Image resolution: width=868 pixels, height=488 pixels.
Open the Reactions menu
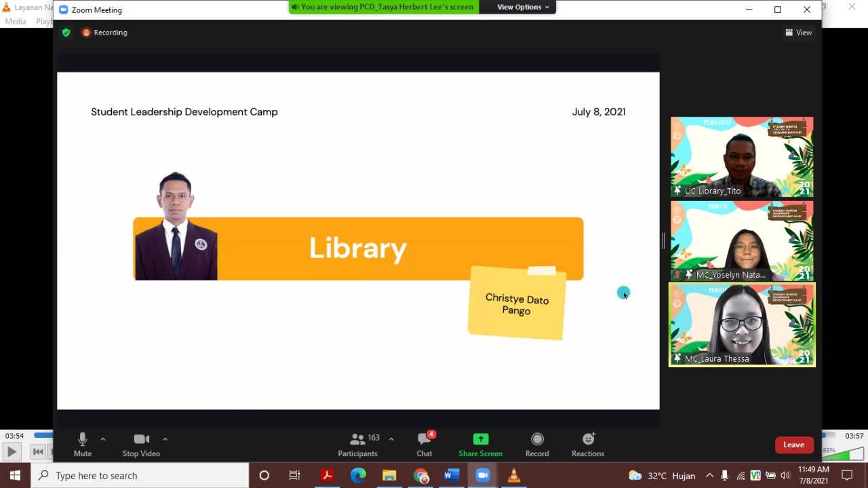coord(588,440)
